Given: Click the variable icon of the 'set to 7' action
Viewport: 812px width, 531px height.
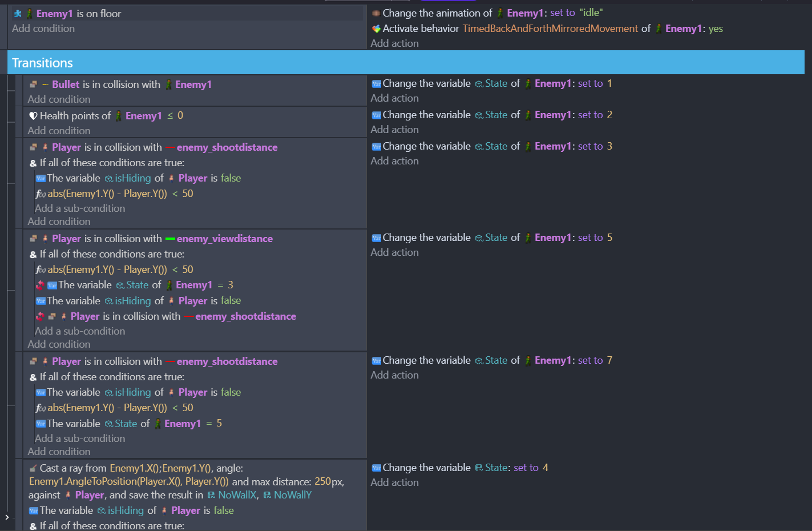Looking at the screenshot, I should click(376, 361).
